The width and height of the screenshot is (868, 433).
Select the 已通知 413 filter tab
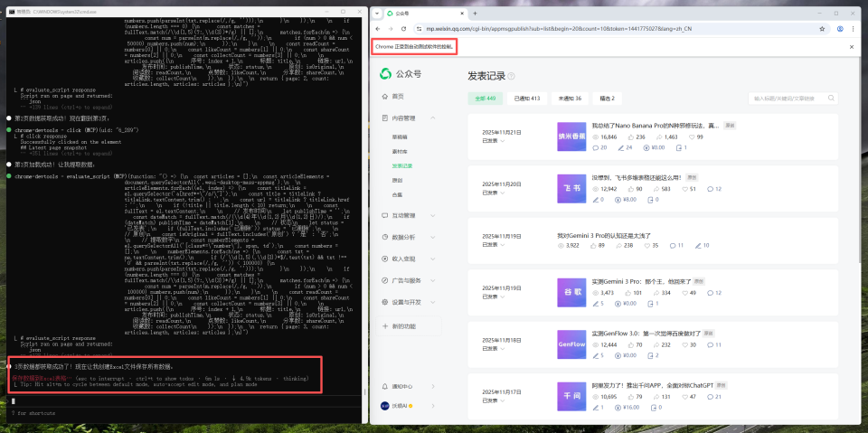click(x=527, y=99)
